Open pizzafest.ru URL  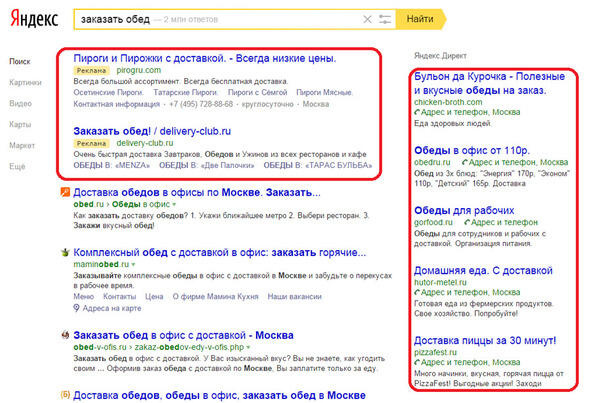tap(435, 352)
